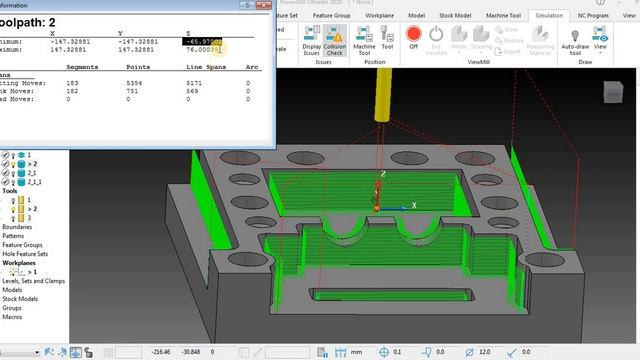Viewport: 640px width, 360px height.
Task: Toggle check mark on toolpath 2_1_1
Action: 5,182
